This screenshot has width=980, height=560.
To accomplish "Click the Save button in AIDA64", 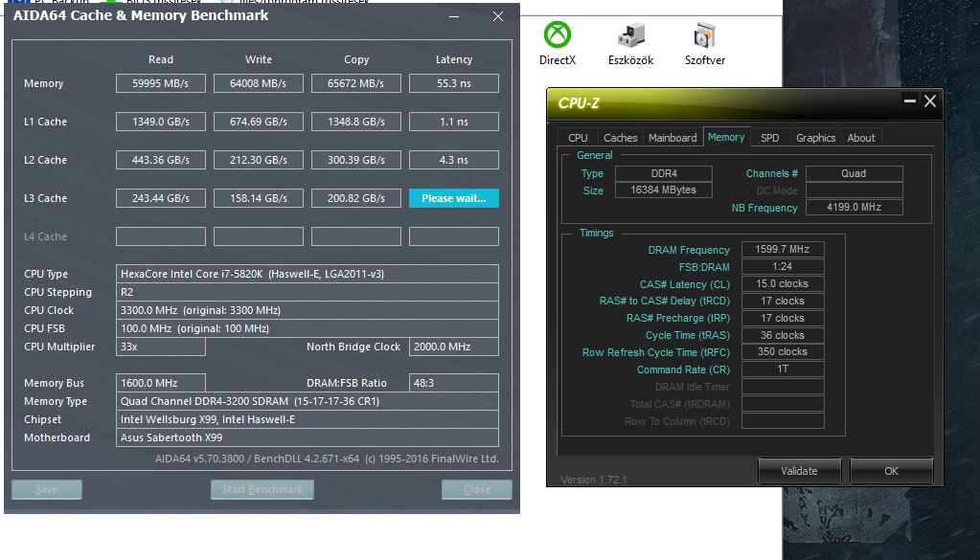I will pos(47,489).
